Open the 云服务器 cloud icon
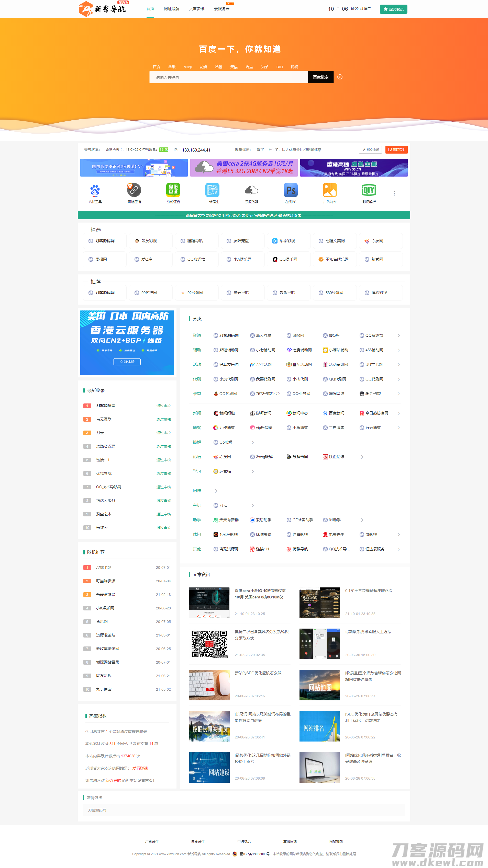The width and height of the screenshot is (488, 868). pyautogui.click(x=251, y=190)
